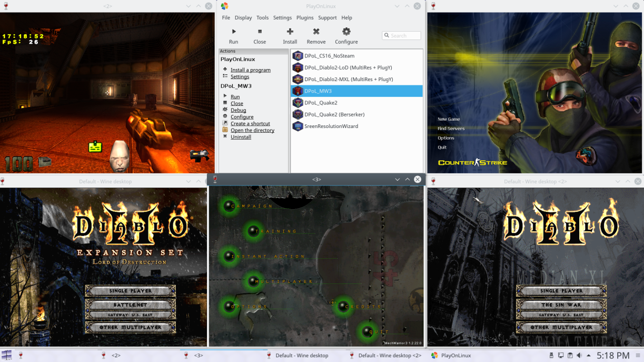
Task: Select the DPoL_MW3 row in the list
Action: tap(356, 91)
